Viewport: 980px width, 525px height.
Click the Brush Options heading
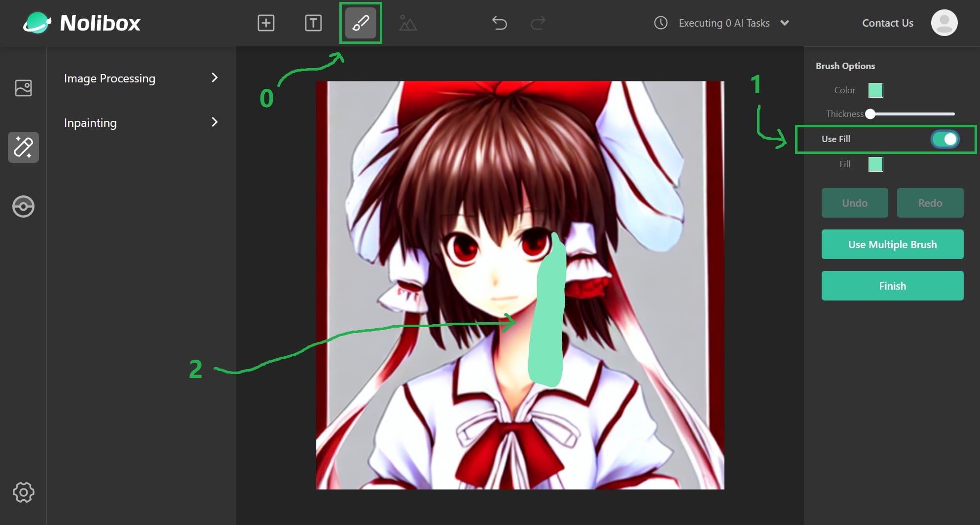click(845, 66)
